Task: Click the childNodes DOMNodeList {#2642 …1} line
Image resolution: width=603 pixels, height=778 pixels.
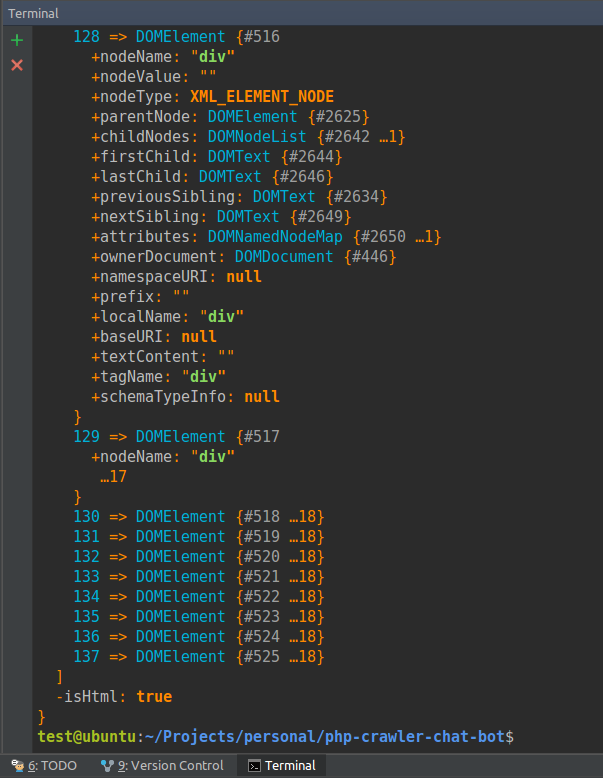Action: [248, 136]
